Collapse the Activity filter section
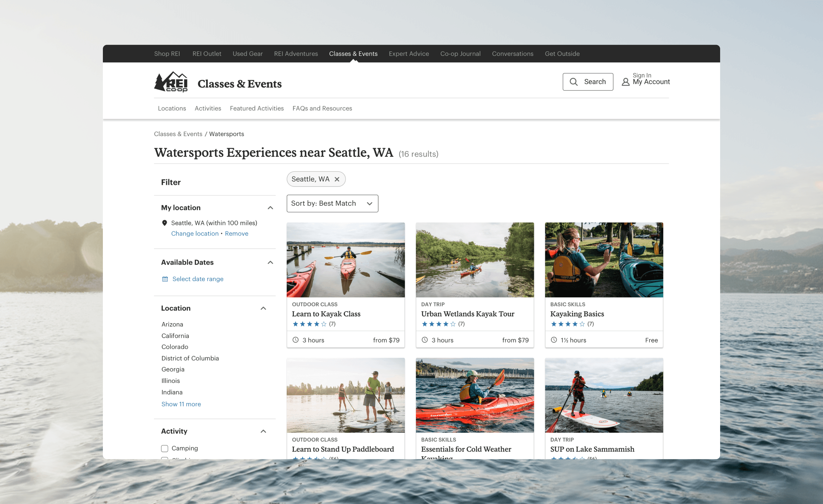The image size is (823, 504). click(263, 431)
